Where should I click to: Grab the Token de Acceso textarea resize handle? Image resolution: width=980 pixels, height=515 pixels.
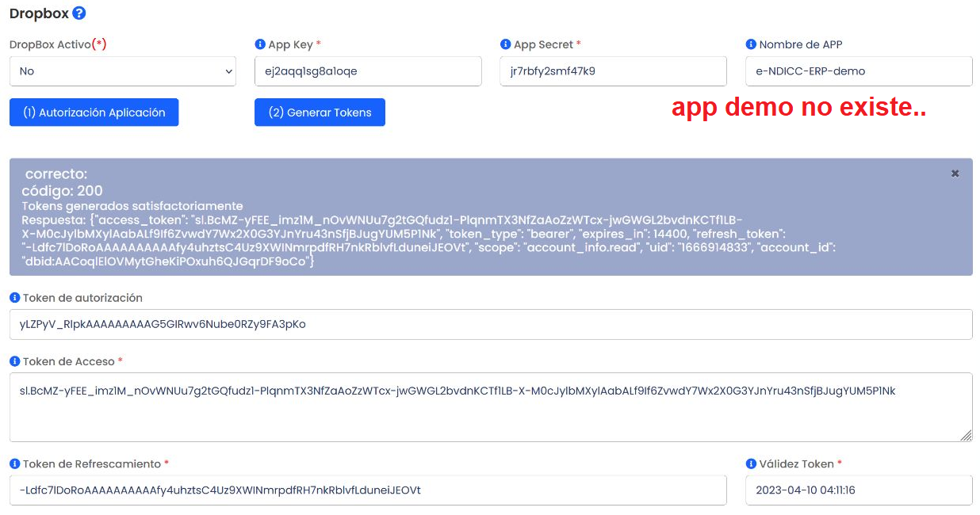click(x=967, y=436)
